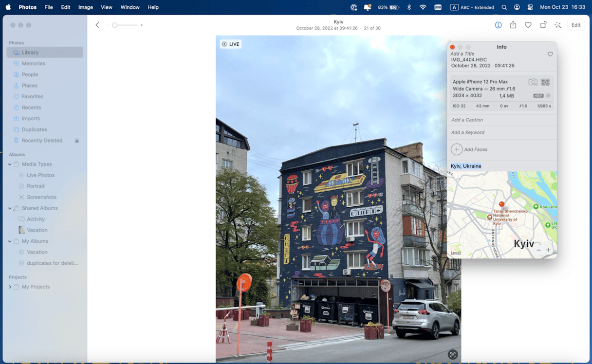Screen dimensions: 592x364
Task: Collapse the Shared Albums section
Action: pyautogui.click(x=10, y=208)
